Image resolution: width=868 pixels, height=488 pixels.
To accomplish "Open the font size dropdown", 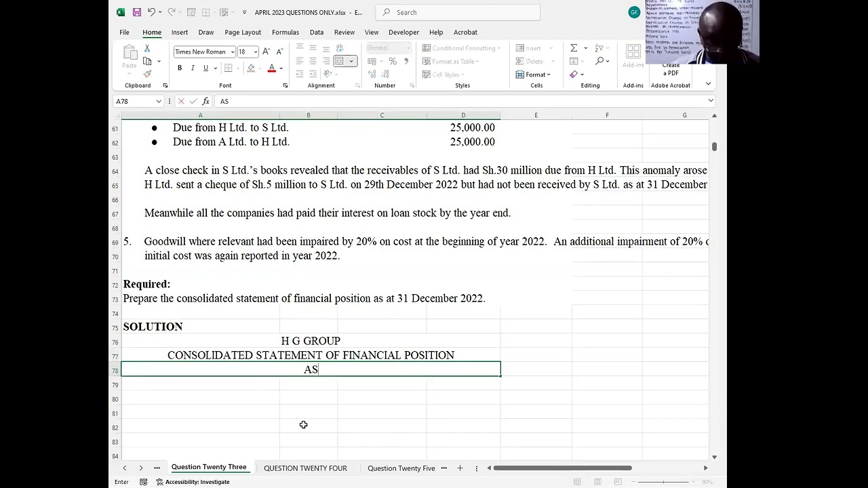I will pos(255,52).
